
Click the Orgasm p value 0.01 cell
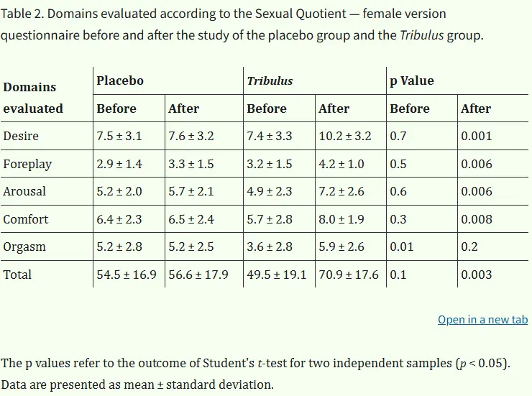tap(402, 247)
